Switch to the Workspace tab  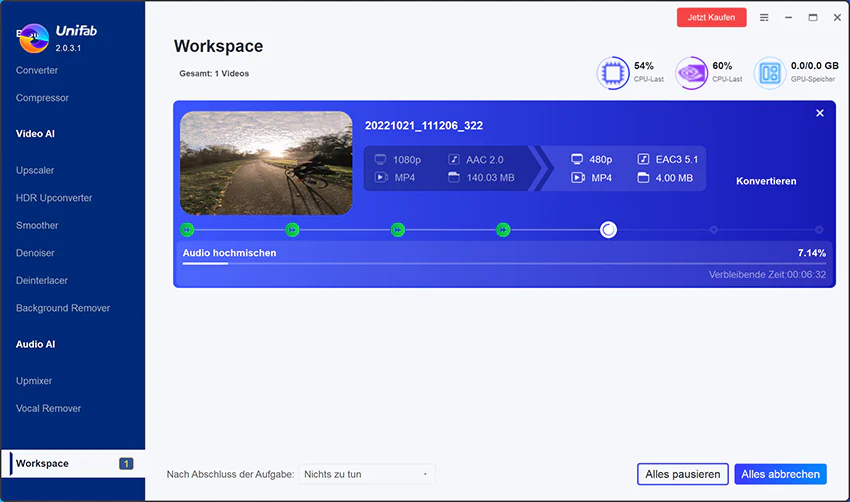pyautogui.click(x=73, y=464)
